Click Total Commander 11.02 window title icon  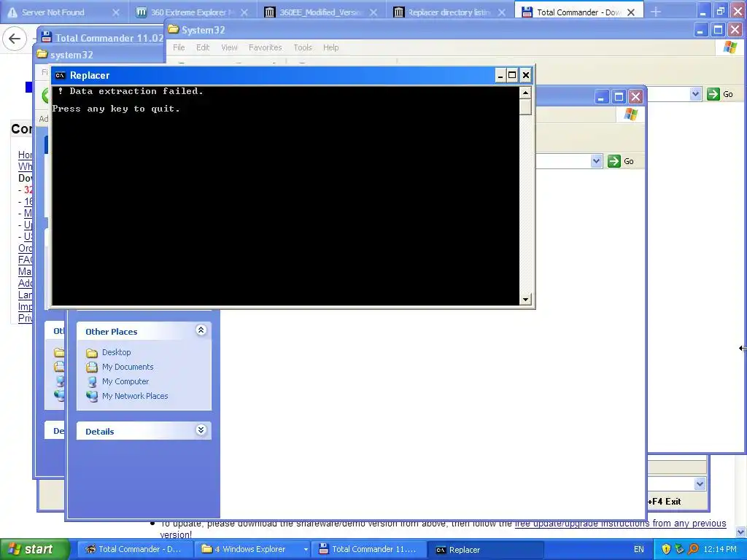[46, 37]
